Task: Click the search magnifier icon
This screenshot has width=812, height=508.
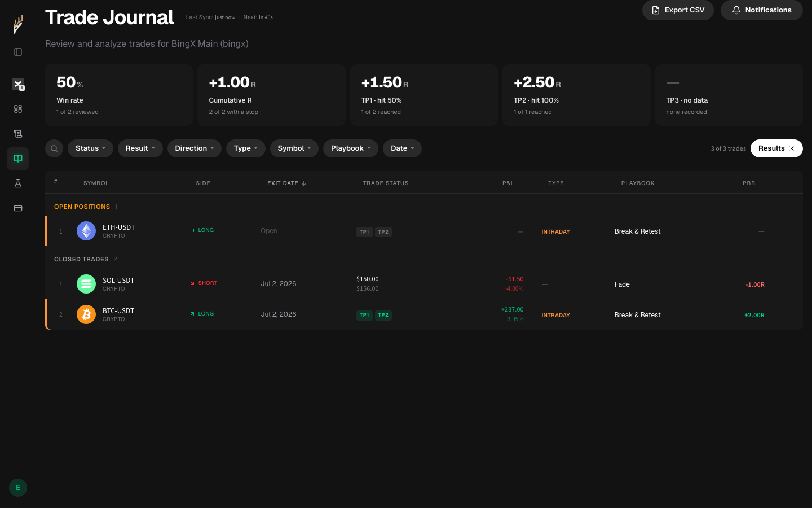Action: click(x=54, y=148)
